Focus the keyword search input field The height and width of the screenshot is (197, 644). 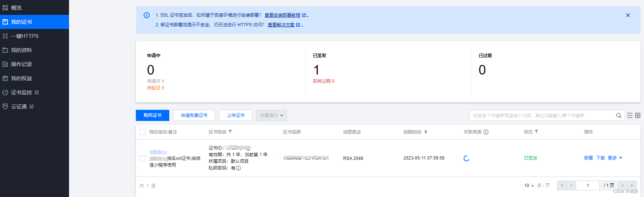542,115
